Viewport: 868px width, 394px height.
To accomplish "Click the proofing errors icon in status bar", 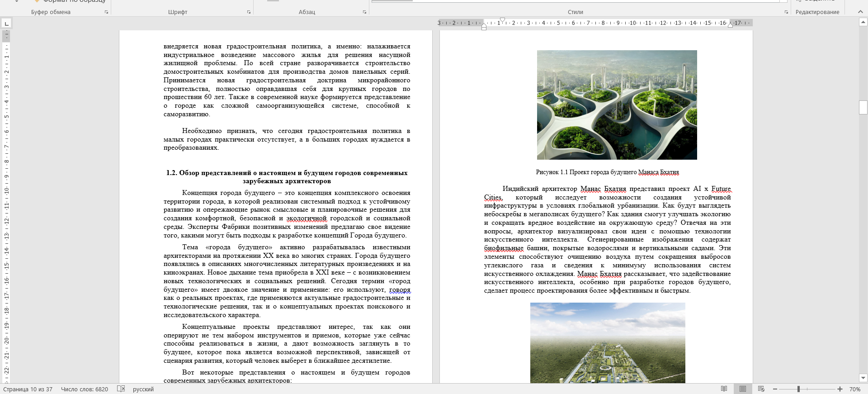I will pos(121,389).
